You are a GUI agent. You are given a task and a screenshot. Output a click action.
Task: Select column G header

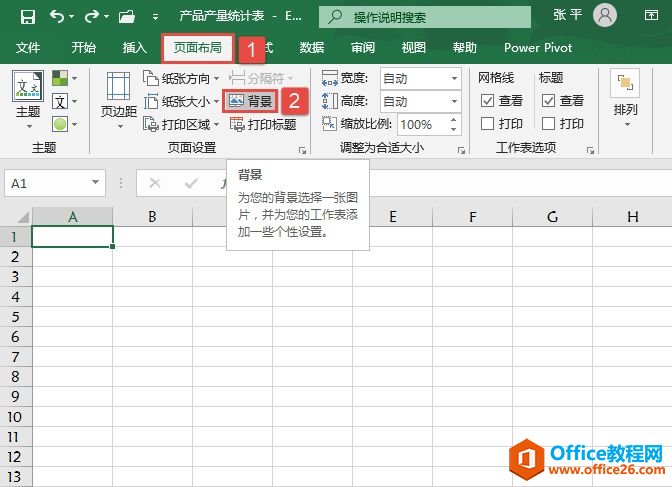(x=552, y=217)
